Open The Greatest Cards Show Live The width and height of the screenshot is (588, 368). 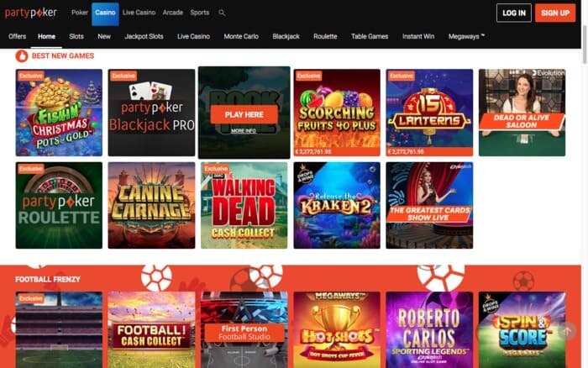[429, 205]
